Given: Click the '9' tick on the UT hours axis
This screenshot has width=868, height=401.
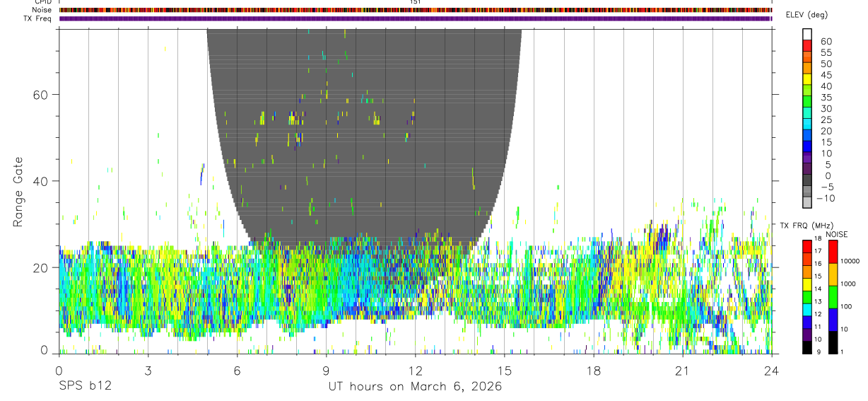Looking at the screenshot, I should [326, 371].
